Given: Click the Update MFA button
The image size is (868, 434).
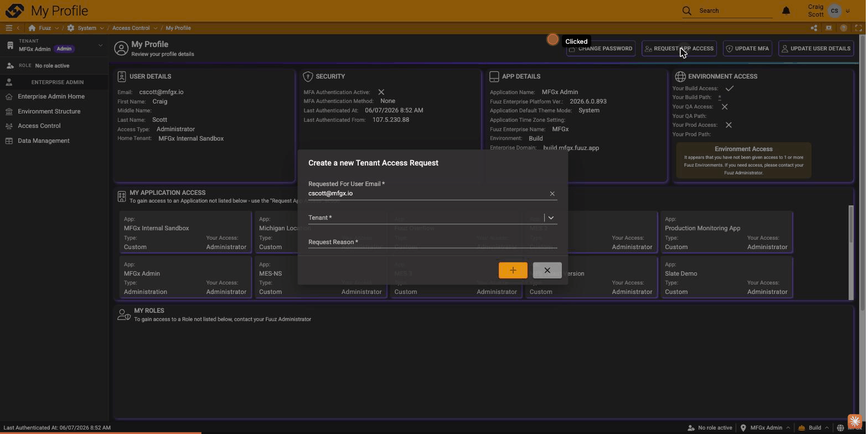Looking at the screenshot, I should [x=747, y=49].
